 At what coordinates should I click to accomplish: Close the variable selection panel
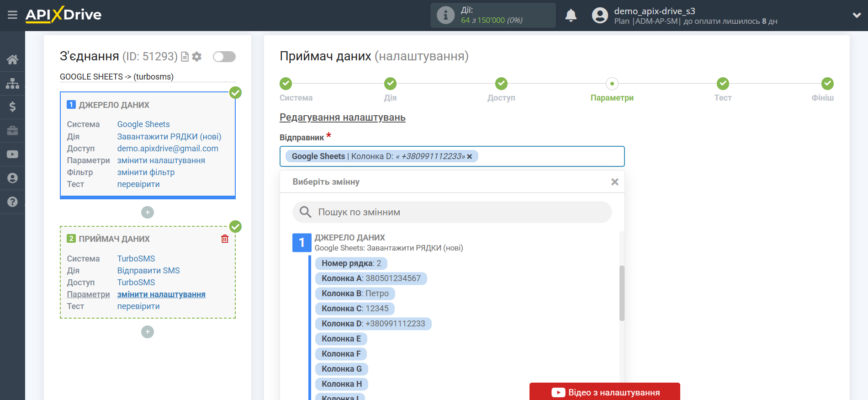[615, 182]
